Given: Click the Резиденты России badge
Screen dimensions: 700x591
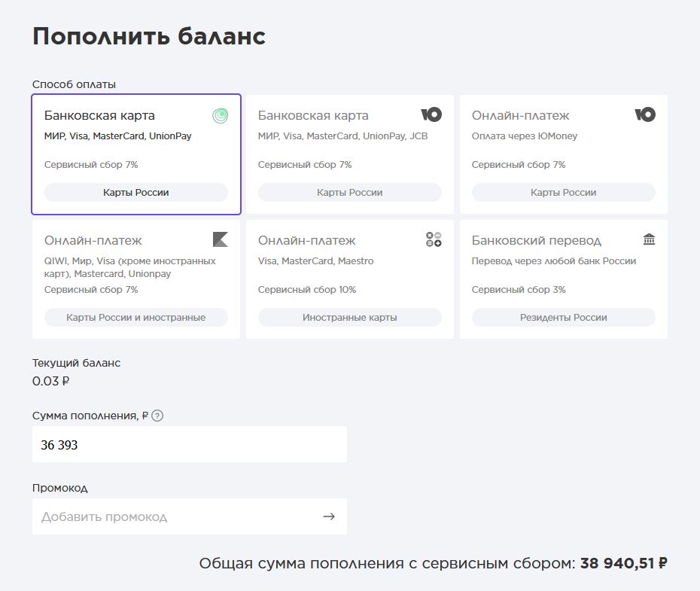Looking at the screenshot, I should tap(562, 317).
